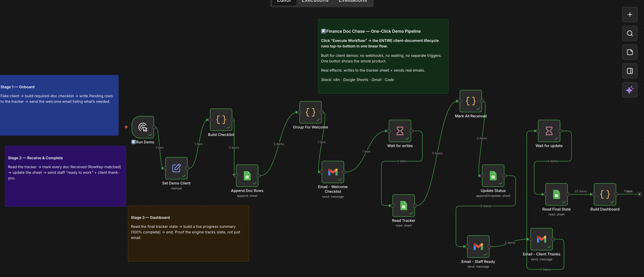The image size is (644, 277).
Task: Add a node after Build Dashboard output
Action: [x=640, y=194]
